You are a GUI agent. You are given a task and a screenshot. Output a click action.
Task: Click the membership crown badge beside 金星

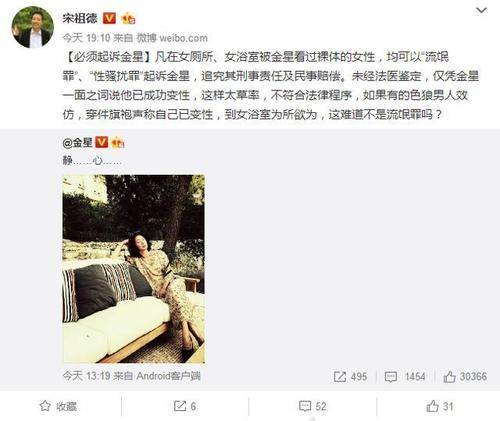click(x=118, y=143)
